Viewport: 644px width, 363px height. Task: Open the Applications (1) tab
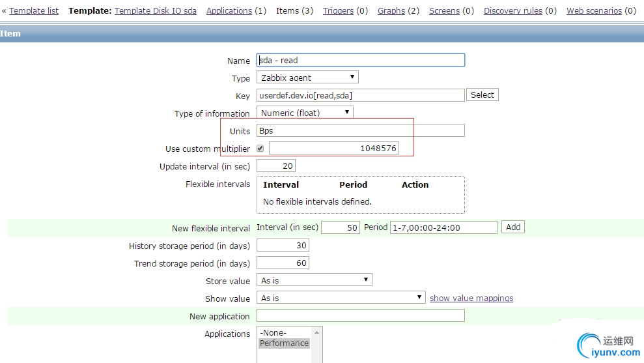[229, 10]
